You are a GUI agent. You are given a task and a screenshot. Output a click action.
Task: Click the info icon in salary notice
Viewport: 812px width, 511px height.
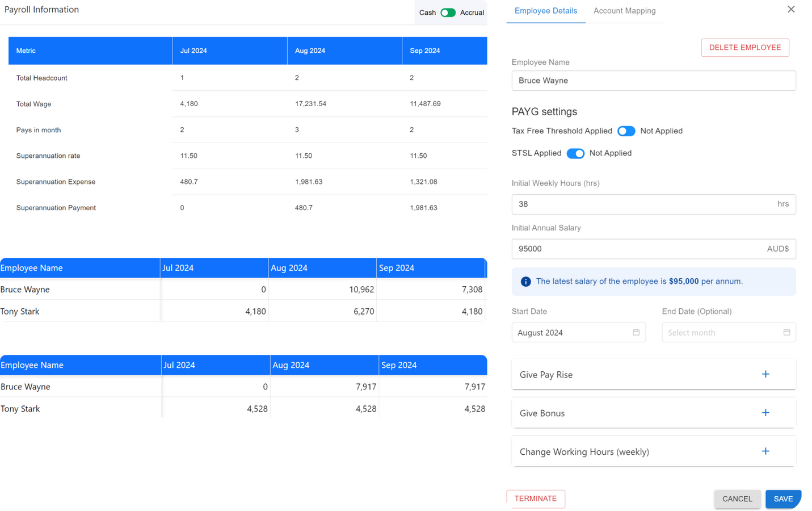(x=525, y=282)
